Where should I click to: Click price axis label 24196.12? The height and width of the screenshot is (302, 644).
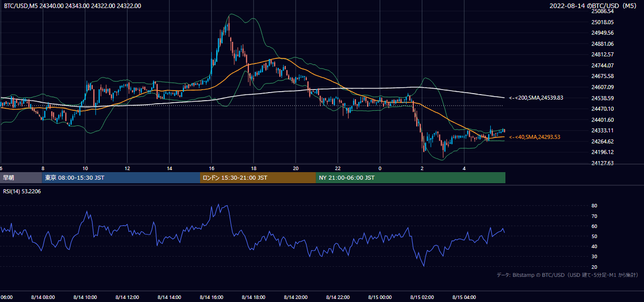click(x=603, y=152)
